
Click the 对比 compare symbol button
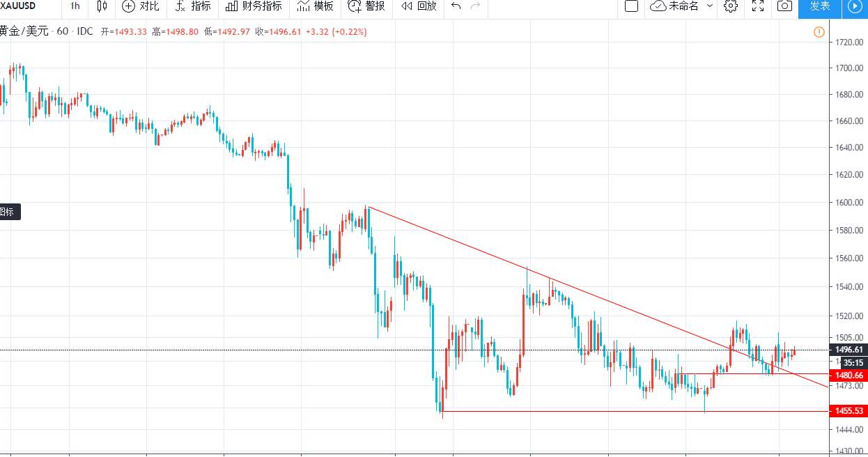[140, 6]
